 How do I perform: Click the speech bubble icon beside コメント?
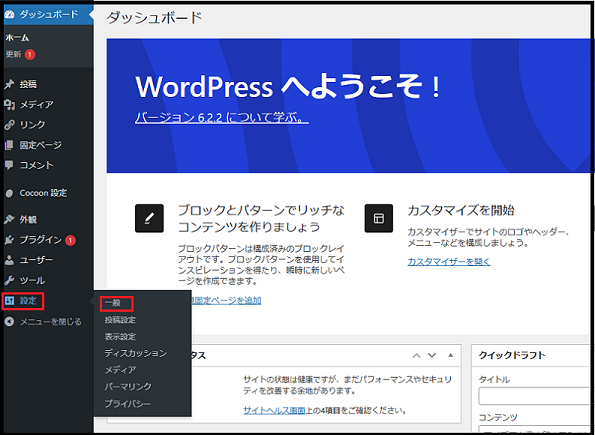9,165
